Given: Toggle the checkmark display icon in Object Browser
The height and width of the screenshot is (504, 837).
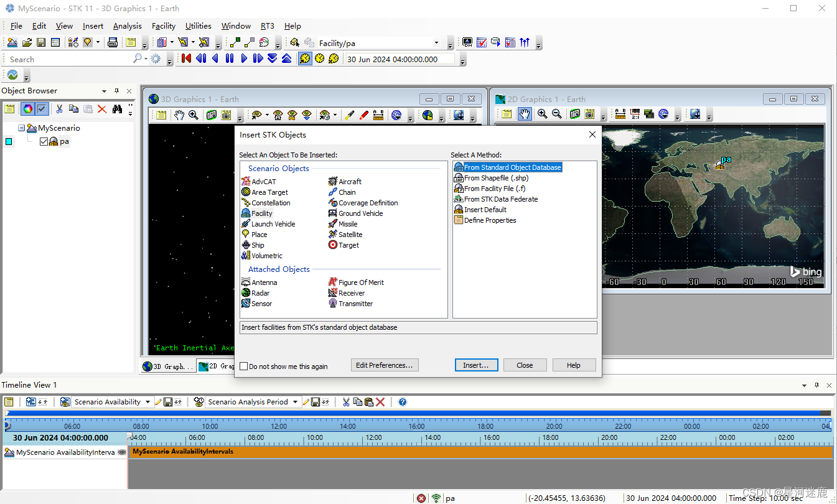Looking at the screenshot, I should 42,109.
